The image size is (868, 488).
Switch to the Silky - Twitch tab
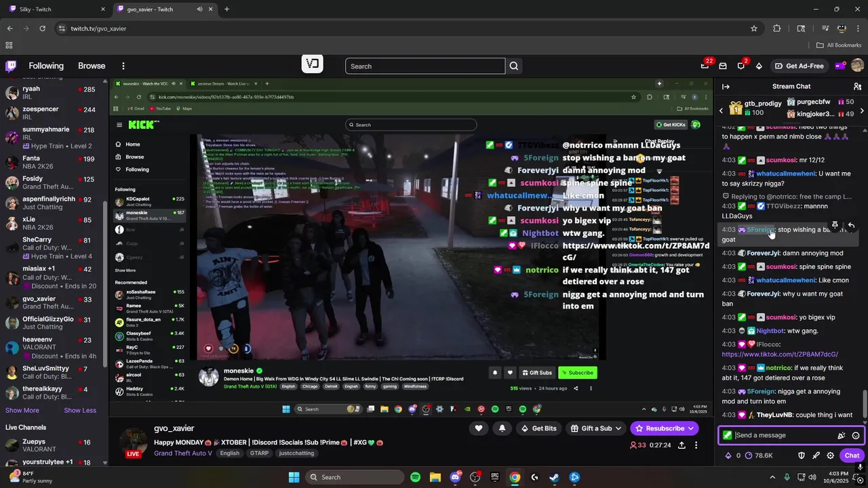(x=56, y=9)
